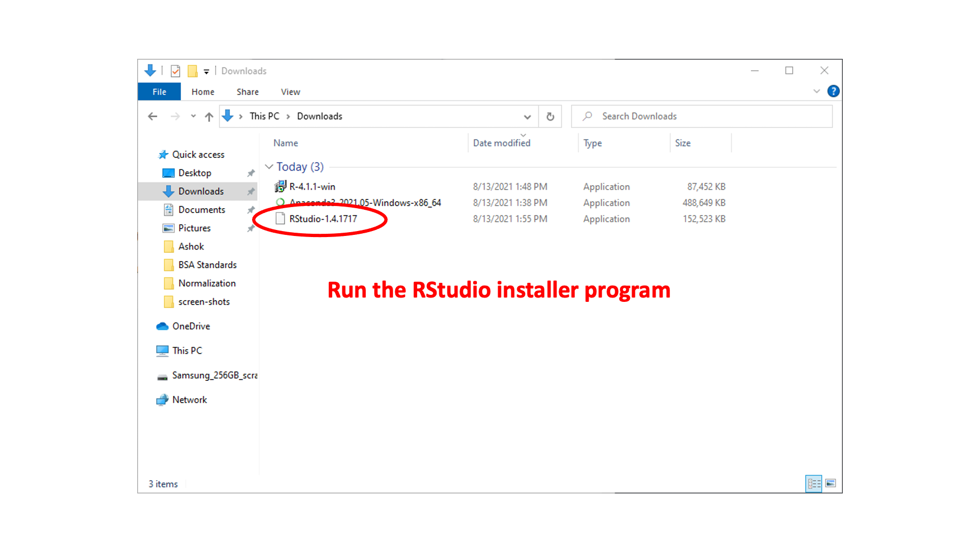Click This PC in the address path
980x552 pixels.
pos(265,116)
